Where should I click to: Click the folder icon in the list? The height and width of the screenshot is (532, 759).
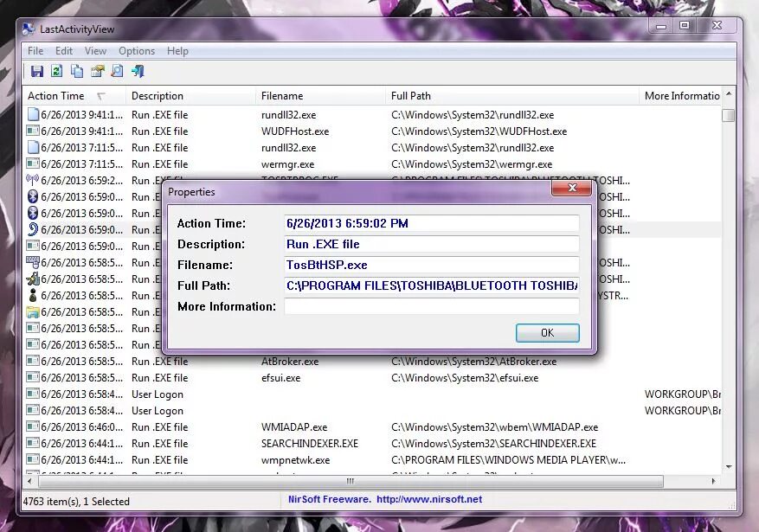32,312
